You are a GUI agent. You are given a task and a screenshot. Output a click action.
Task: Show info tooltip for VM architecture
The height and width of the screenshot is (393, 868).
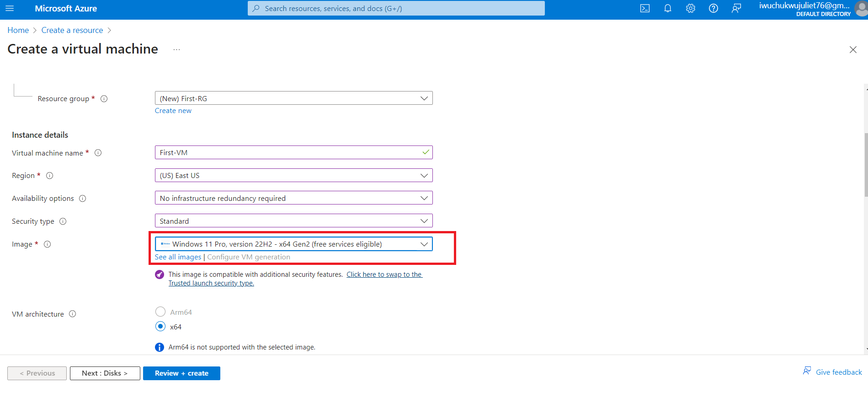73,314
